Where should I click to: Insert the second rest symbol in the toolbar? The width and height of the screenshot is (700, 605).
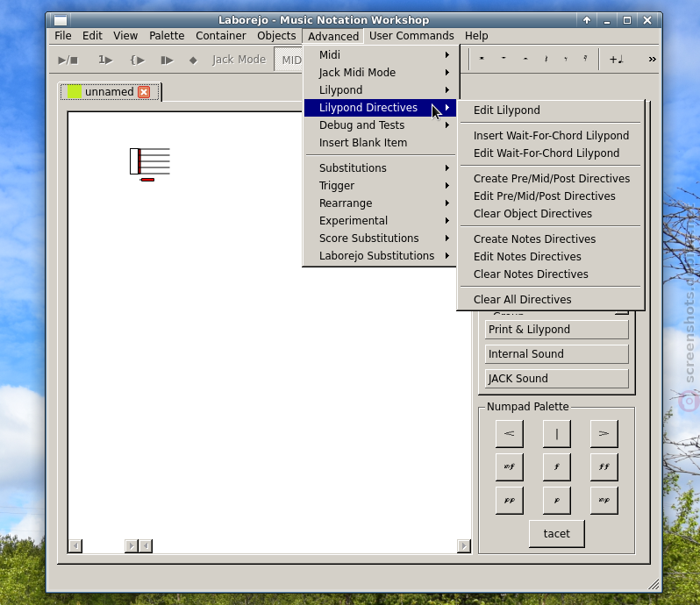pos(504,59)
